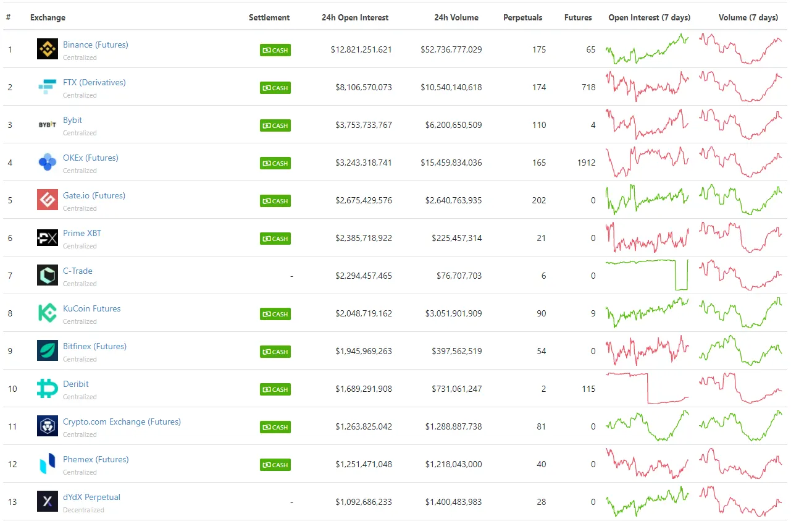The width and height of the screenshot is (812, 521).
Task: Open the FTX (Derivatives) exchange link
Action: click(x=94, y=82)
